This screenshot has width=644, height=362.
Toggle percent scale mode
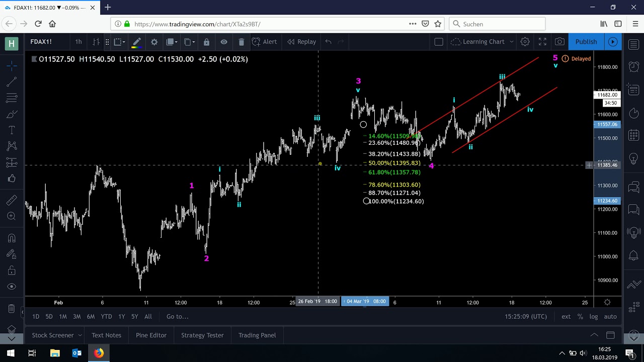(580, 316)
